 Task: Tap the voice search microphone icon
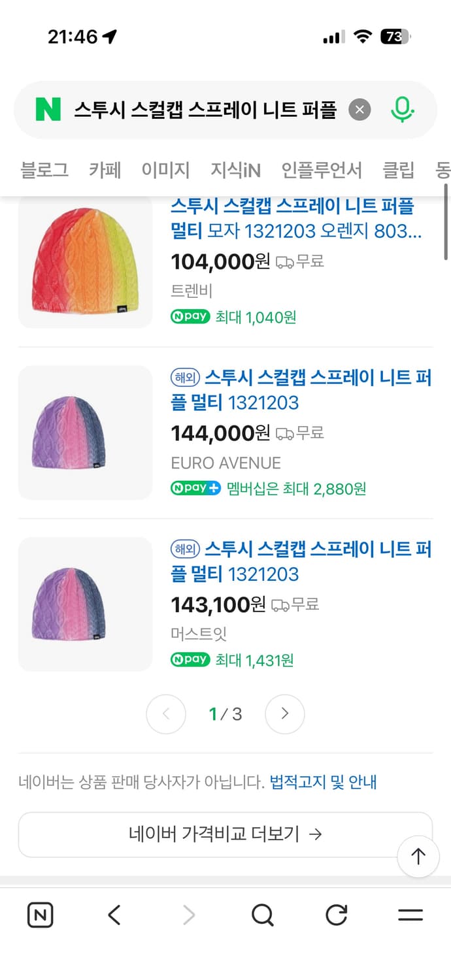[x=403, y=109]
